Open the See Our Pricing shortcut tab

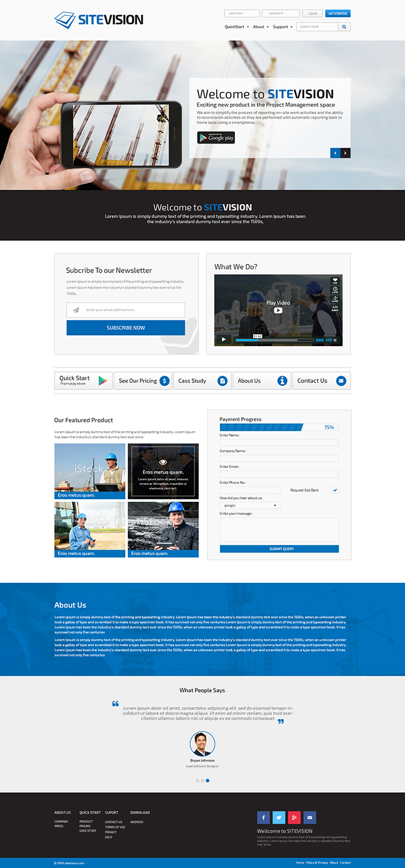143,381
